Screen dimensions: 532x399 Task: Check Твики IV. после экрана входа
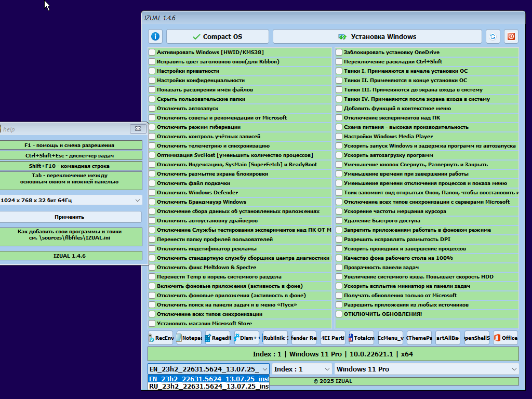click(x=339, y=99)
